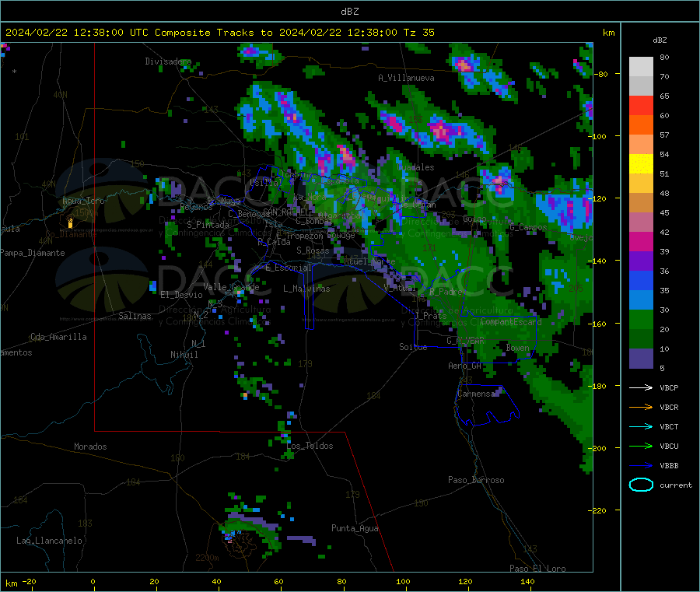
Task: Click the 'Valle_Grande' map label
Action: click(231, 287)
